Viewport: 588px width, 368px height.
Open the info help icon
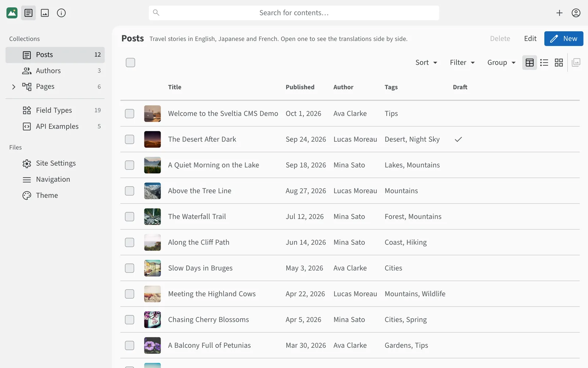click(x=61, y=13)
